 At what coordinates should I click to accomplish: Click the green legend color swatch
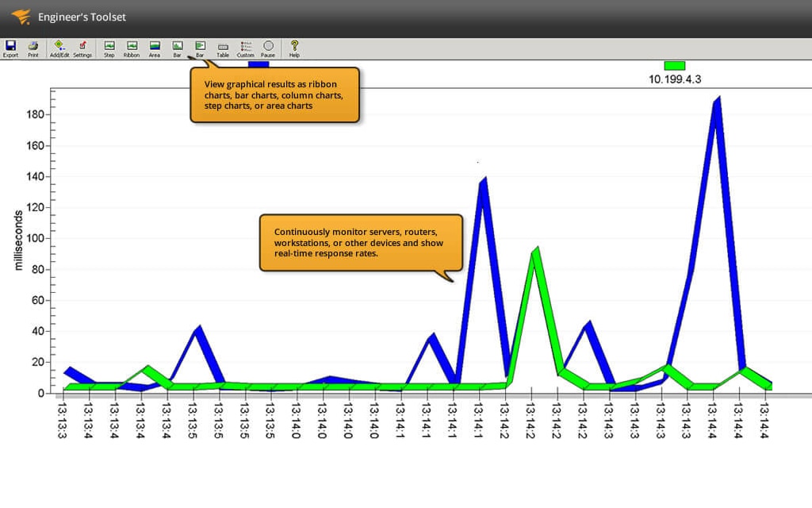click(673, 66)
